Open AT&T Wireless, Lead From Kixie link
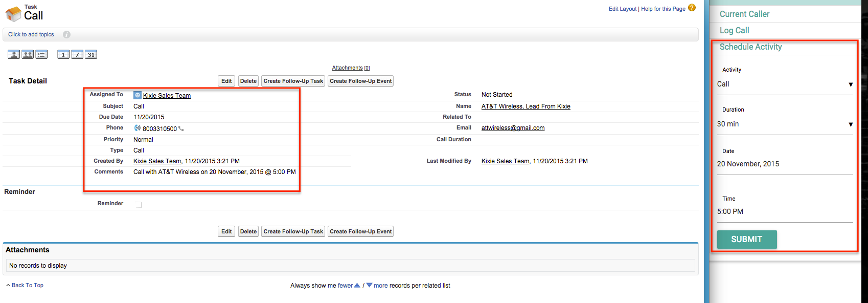Screen dimensions: 868x303 pyautogui.click(x=526, y=106)
